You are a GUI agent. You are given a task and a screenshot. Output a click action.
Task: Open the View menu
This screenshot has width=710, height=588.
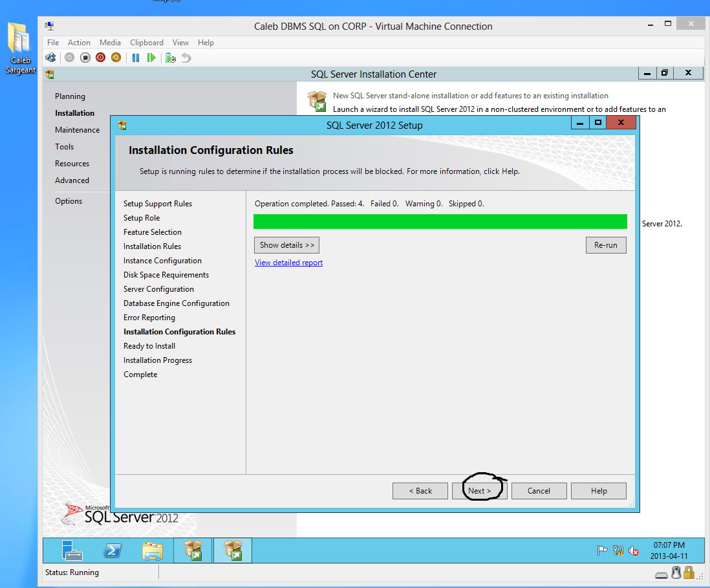point(180,43)
